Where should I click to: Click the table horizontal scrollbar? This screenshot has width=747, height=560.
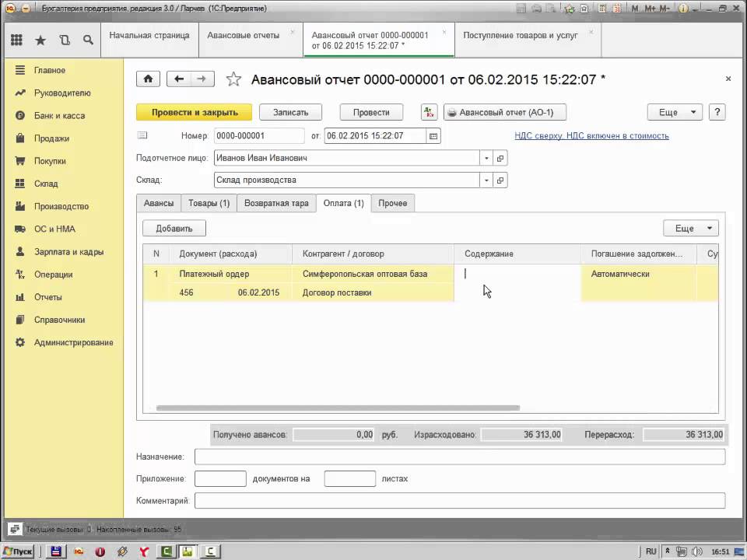[338, 408]
